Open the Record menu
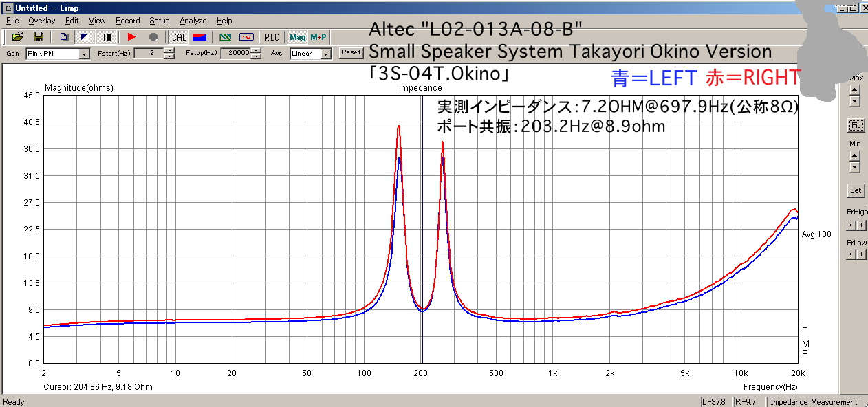Viewport: 868px width, 407px height. pos(128,21)
